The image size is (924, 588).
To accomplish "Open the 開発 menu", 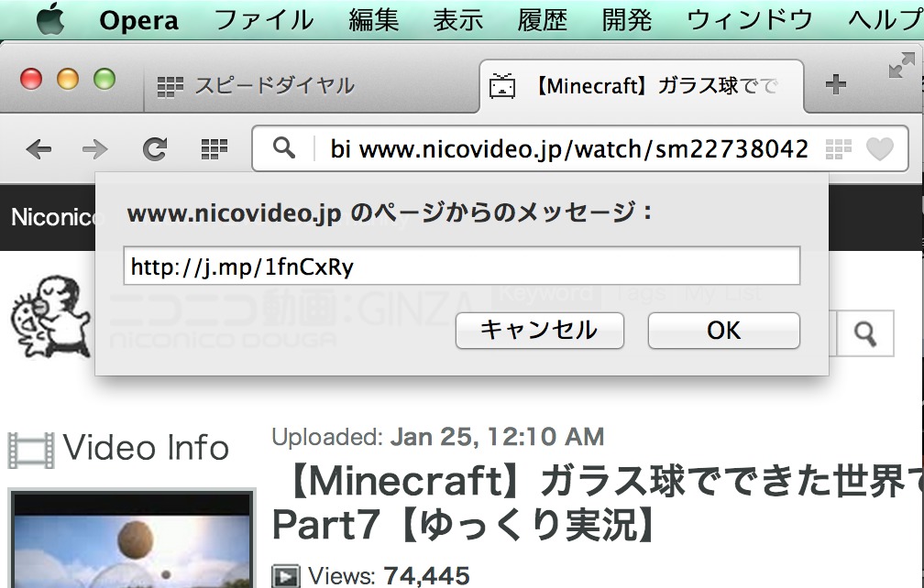I will [x=627, y=20].
